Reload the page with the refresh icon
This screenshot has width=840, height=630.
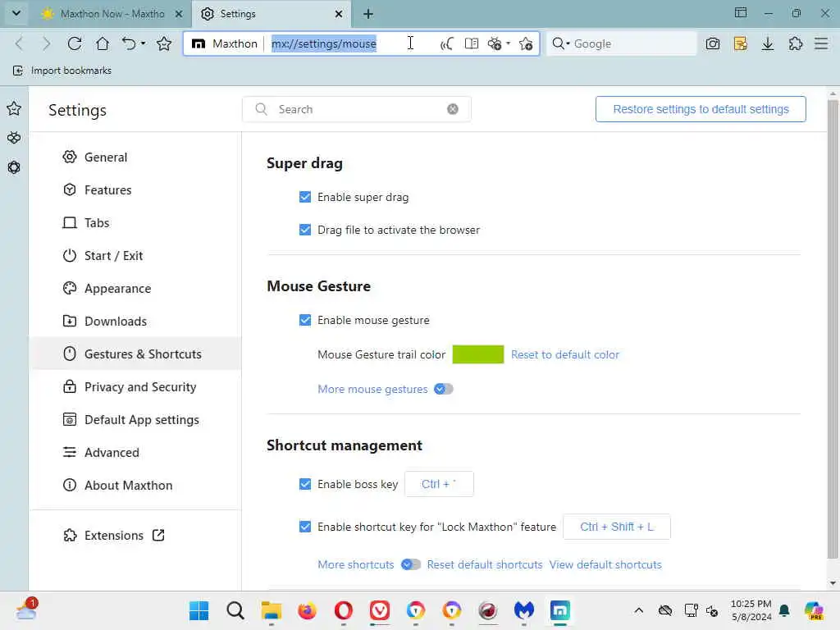click(75, 43)
